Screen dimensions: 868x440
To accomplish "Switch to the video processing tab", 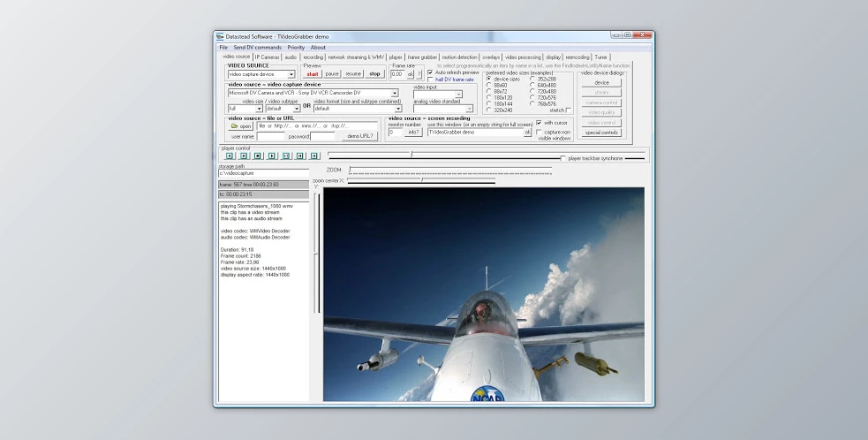I will [x=523, y=57].
